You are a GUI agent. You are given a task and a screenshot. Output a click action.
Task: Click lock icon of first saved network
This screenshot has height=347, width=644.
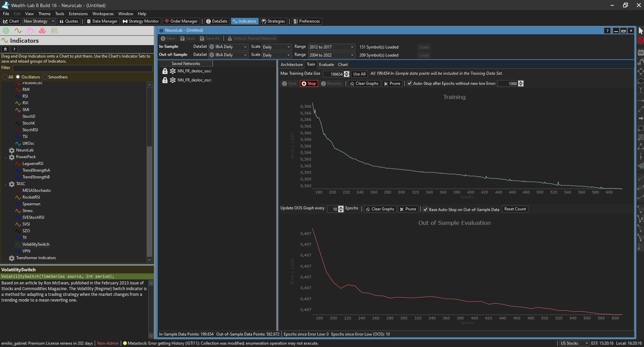(165, 71)
